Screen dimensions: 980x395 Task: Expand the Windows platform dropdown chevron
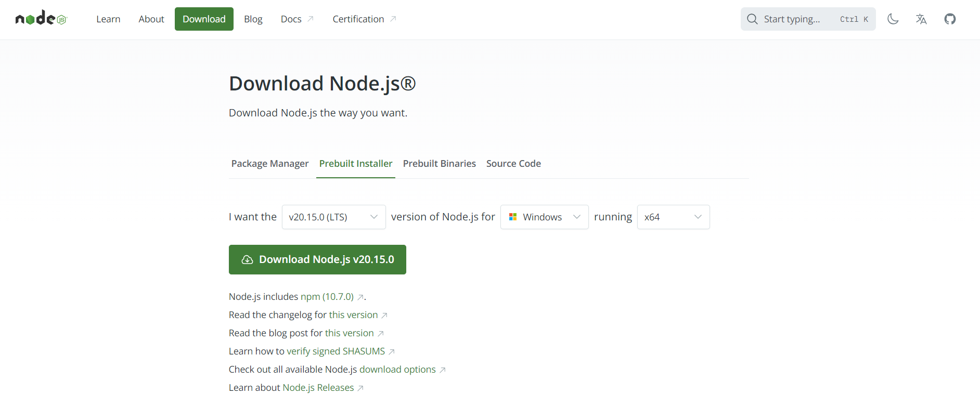click(x=576, y=217)
